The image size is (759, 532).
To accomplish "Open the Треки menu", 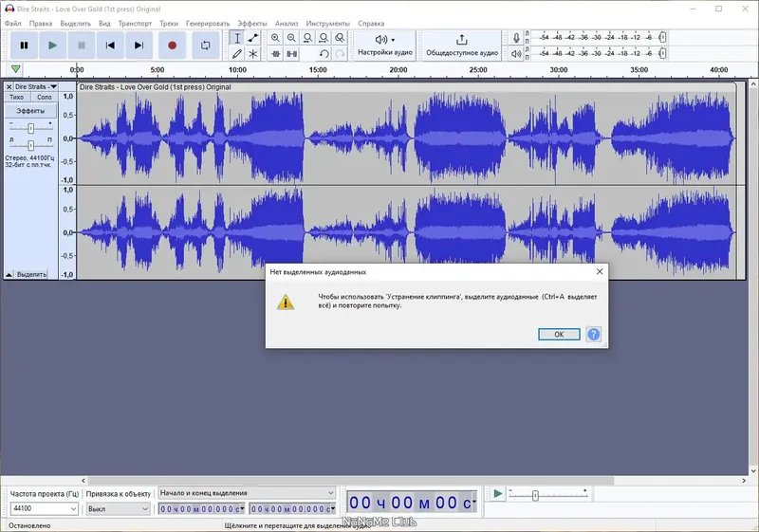I will (169, 23).
